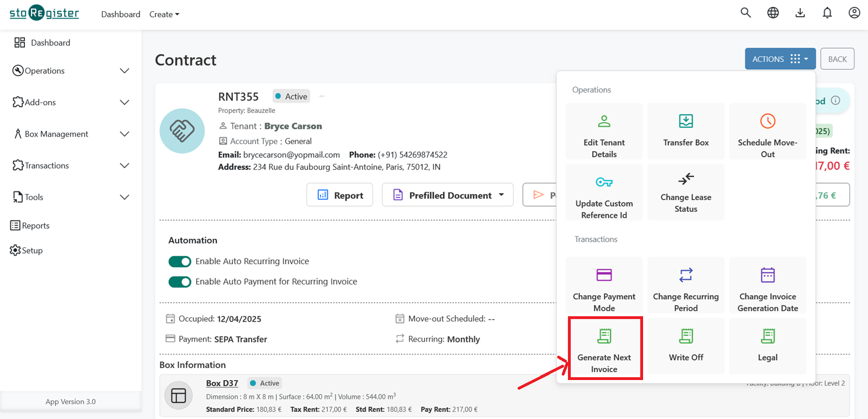This screenshot has height=419, width=868.
Task: Open the downloads icon in the top bar
Action: pos(800,12)
